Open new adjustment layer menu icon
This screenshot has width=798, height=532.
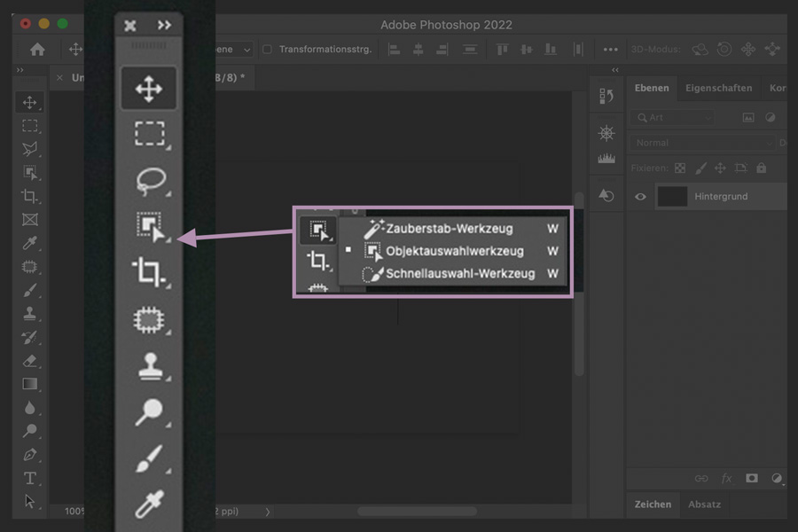(x=777, y=478)
